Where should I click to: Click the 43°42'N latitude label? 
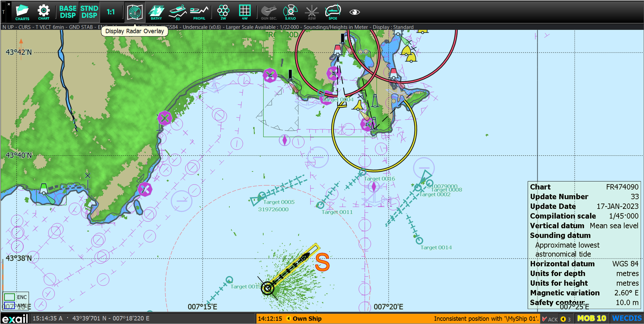pos(19,52)
